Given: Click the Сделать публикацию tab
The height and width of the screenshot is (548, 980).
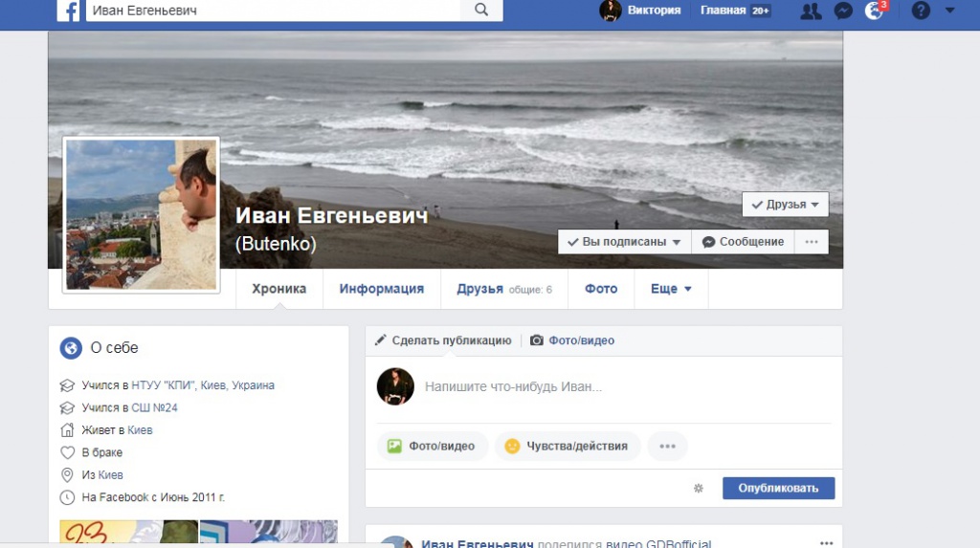Looking at the screenshot, I should (x=443, y=340).
